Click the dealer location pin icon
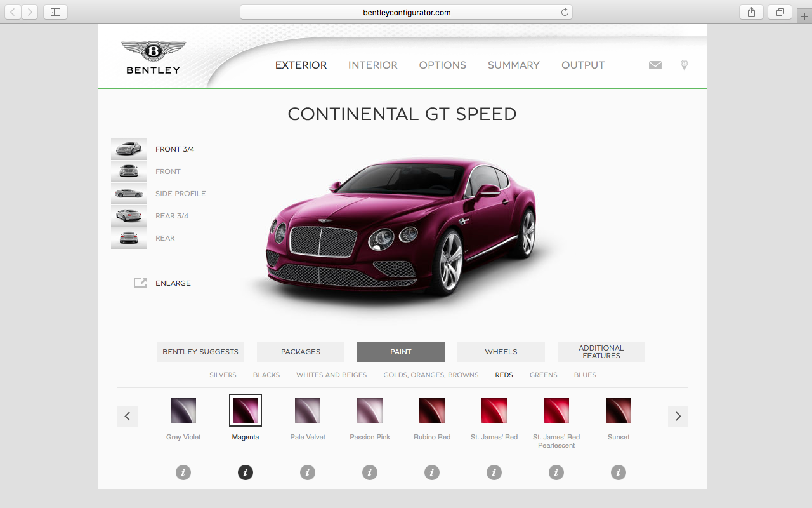 [684, 65]
